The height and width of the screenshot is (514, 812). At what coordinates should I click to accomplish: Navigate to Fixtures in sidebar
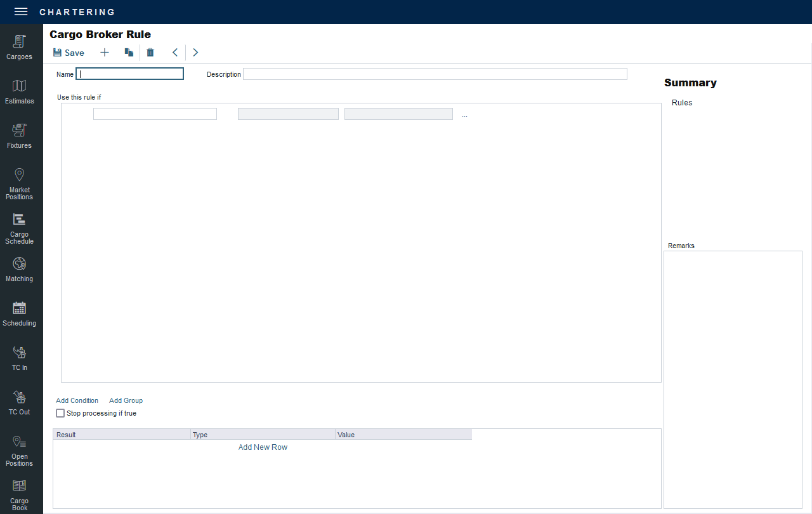[20, 136]
